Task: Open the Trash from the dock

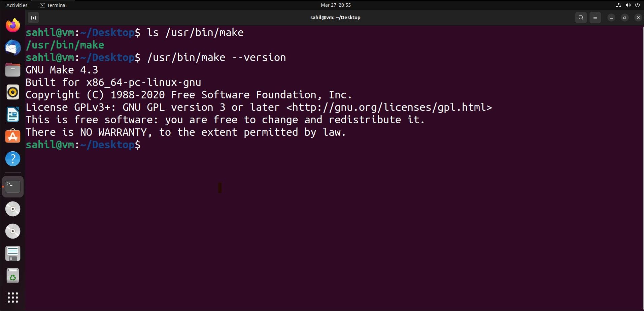Action: point(12,276)
